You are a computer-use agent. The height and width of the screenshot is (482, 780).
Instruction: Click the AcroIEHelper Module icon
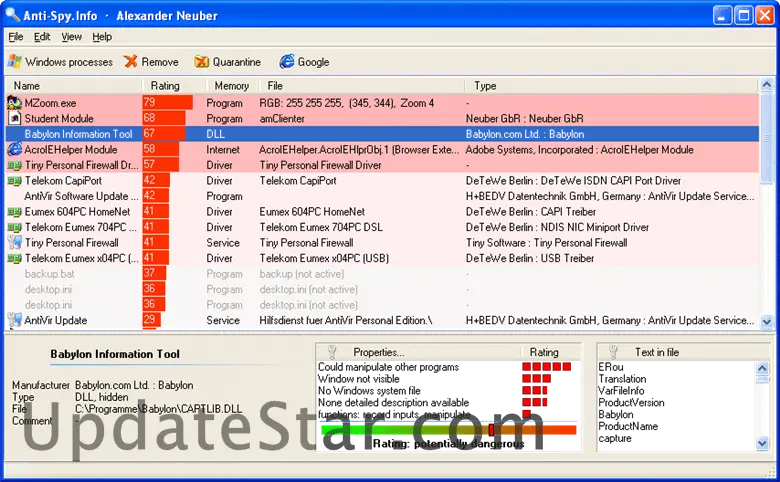(x=14, y=149)
